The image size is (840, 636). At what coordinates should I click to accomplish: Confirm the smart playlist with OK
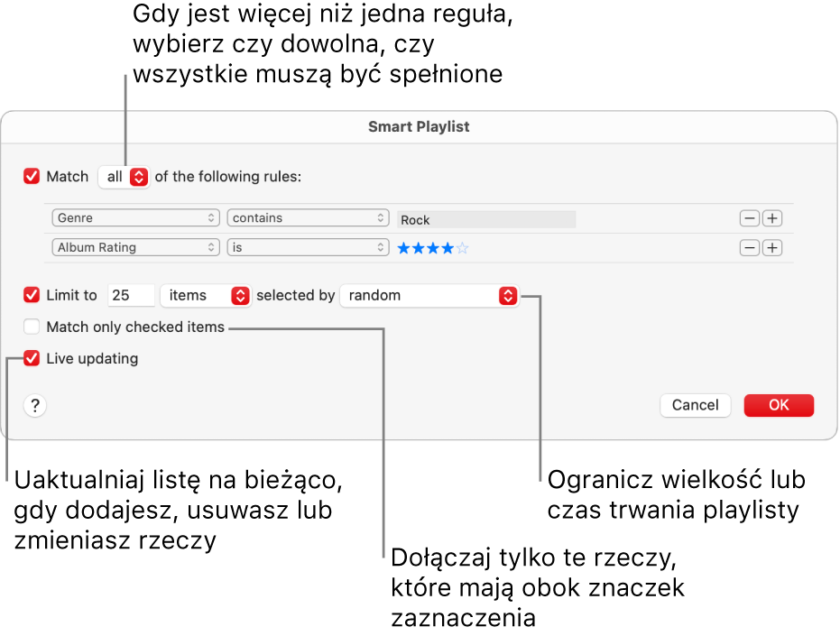click(779, 405)
